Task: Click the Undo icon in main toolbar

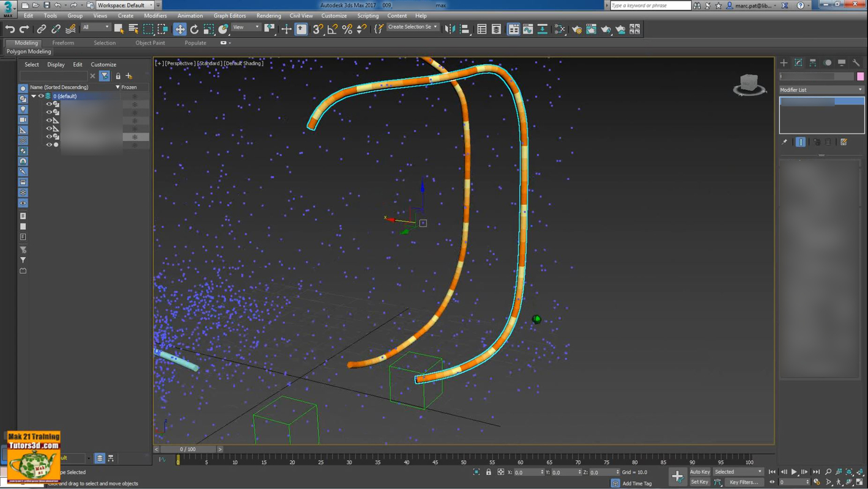Action: (x=10, y=29)
